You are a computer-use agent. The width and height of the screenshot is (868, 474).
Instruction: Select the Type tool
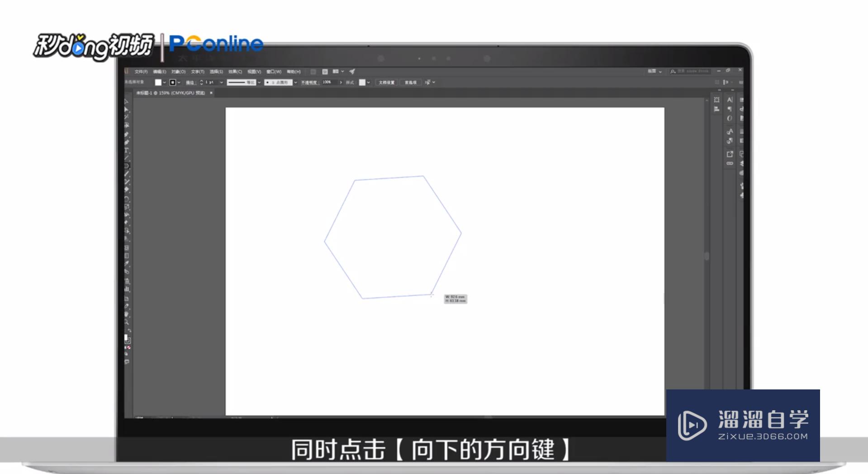click(x=126, y=150)
